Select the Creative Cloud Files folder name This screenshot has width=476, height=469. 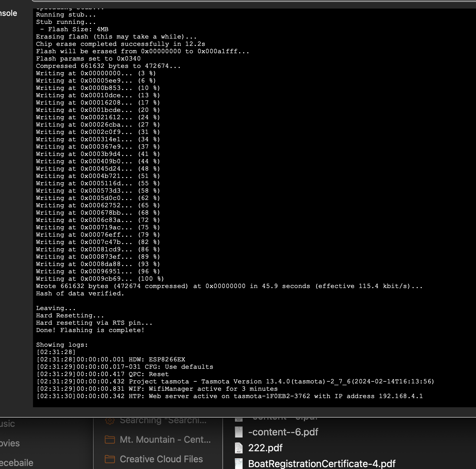[161, 459]
